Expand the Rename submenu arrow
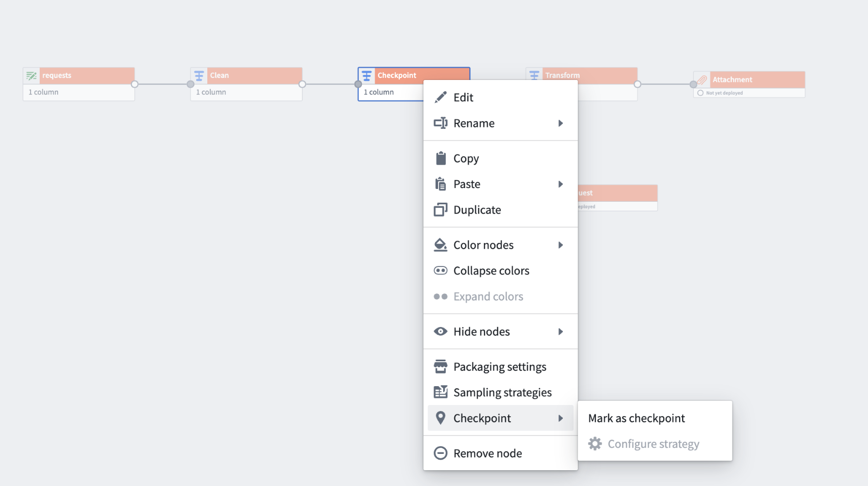 [560, 123]
